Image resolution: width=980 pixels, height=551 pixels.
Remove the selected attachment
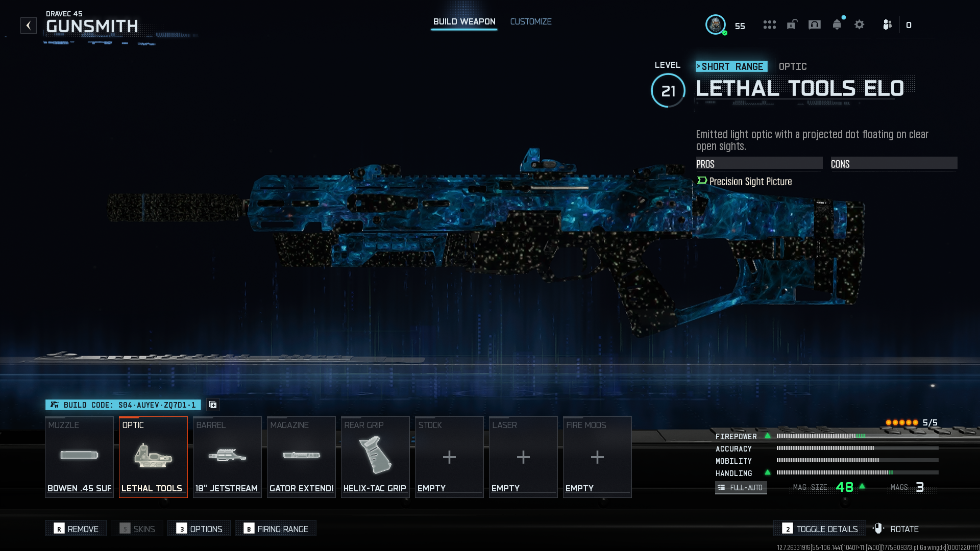tap(76, 529)
